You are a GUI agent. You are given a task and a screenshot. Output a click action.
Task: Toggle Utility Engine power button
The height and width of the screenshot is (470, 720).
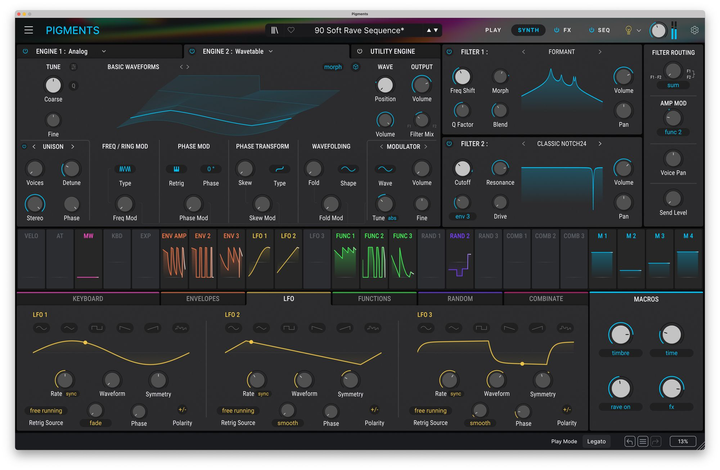click(360, 51)
